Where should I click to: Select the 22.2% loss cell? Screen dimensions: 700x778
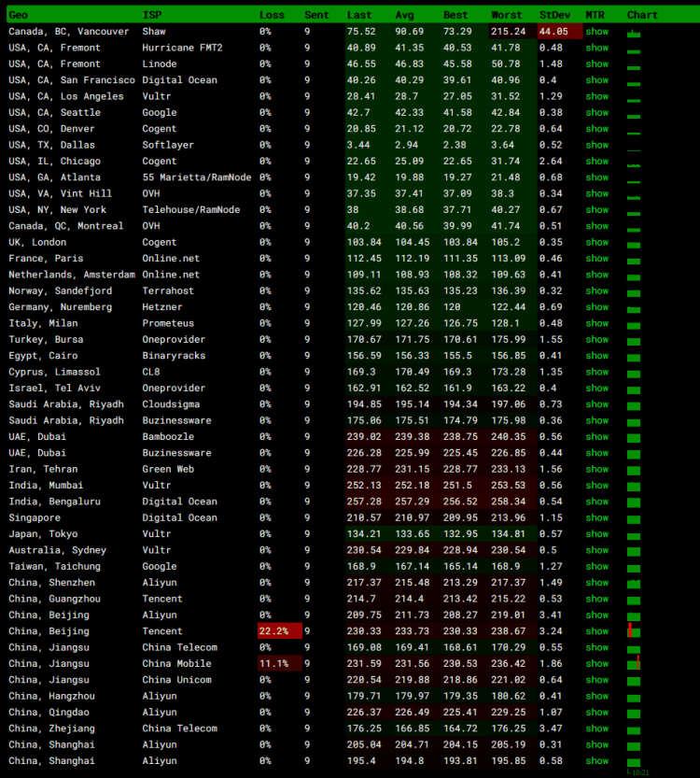[280, 631]
